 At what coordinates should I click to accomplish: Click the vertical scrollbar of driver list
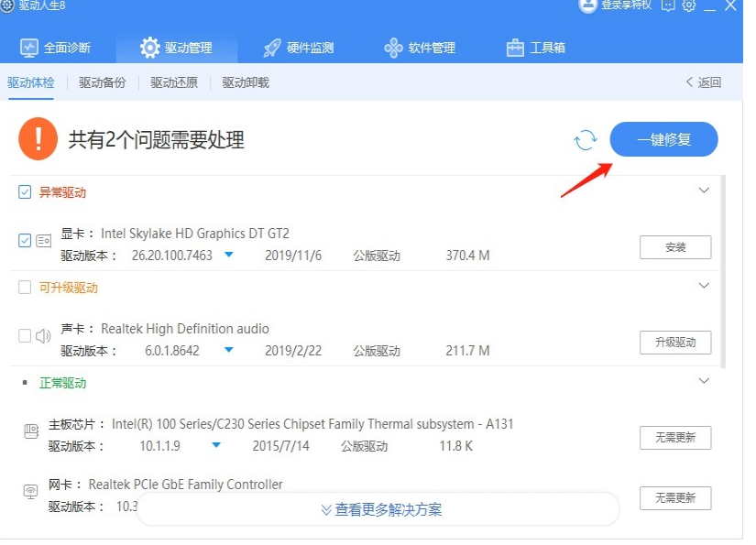[x=724, y=275]
